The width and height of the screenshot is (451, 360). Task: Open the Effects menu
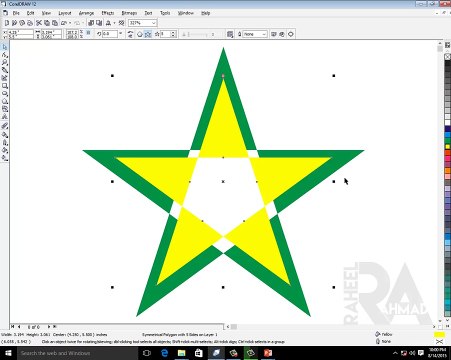click(x=108, y=13)
